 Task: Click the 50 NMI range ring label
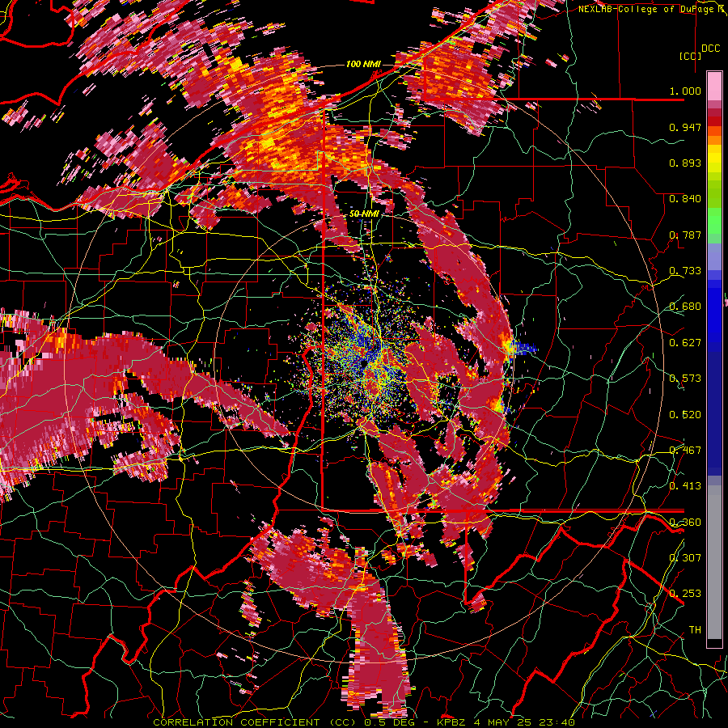coord(364,214)
